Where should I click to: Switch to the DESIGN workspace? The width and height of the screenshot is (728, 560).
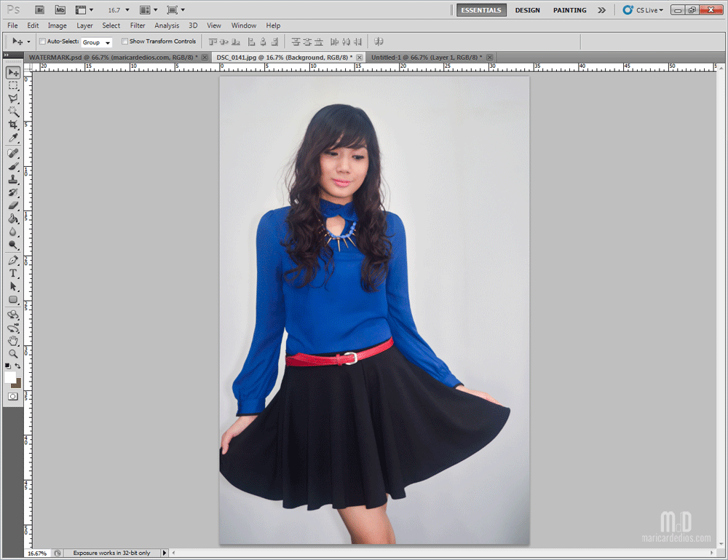[527, 10]
